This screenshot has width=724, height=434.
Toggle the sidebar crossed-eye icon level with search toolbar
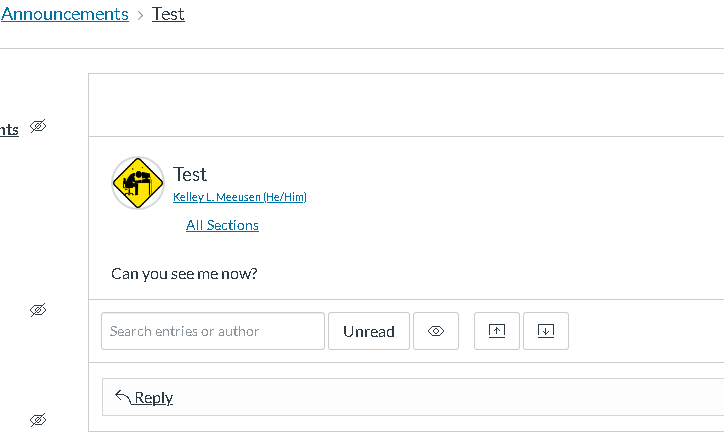(38, 310)
